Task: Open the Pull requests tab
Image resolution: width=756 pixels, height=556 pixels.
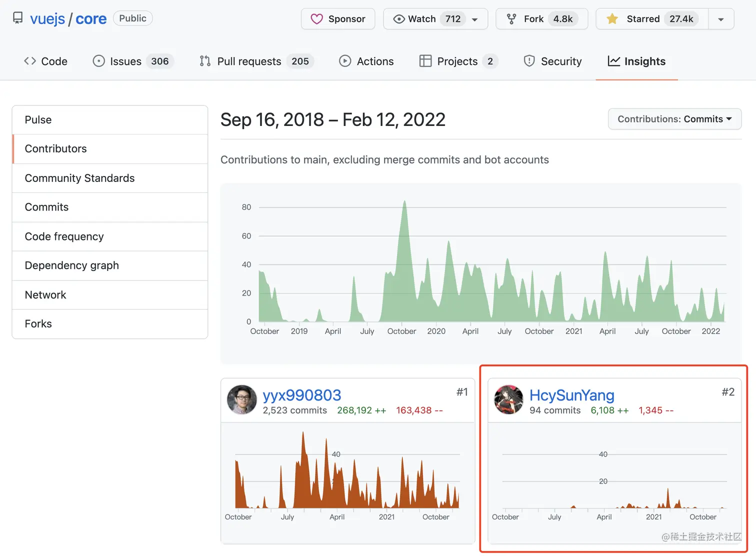Action: pyautogui.click(x=256, y=61)
